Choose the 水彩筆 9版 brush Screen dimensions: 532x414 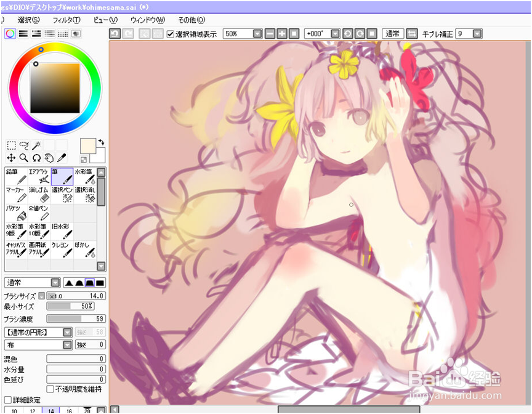click(x=16, y=232)
